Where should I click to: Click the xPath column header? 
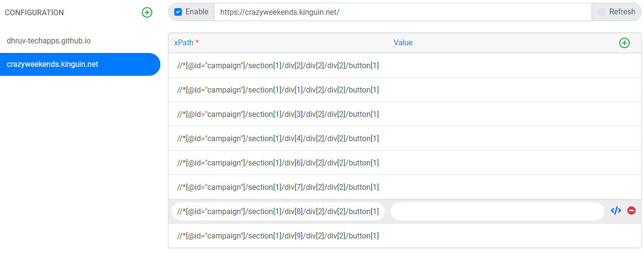[186, 43]
